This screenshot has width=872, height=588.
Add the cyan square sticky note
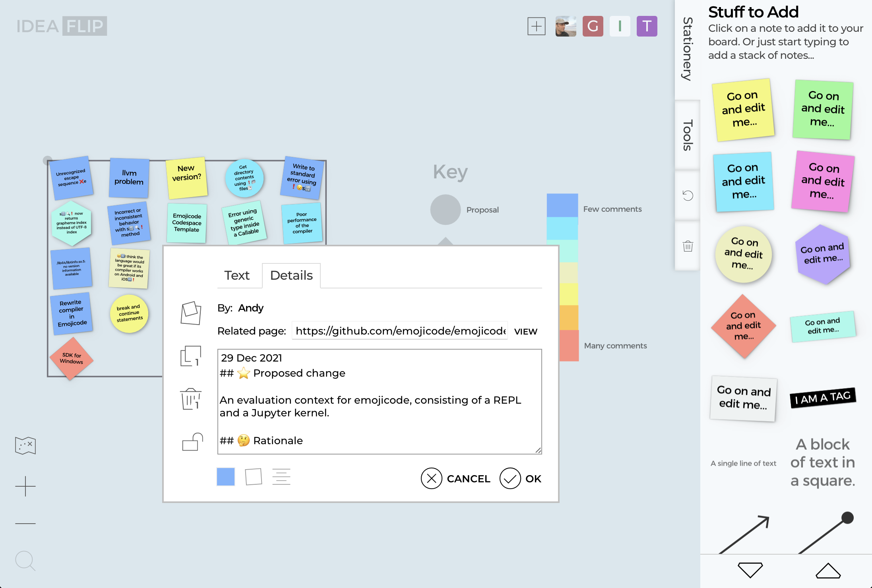click(743, 182)
